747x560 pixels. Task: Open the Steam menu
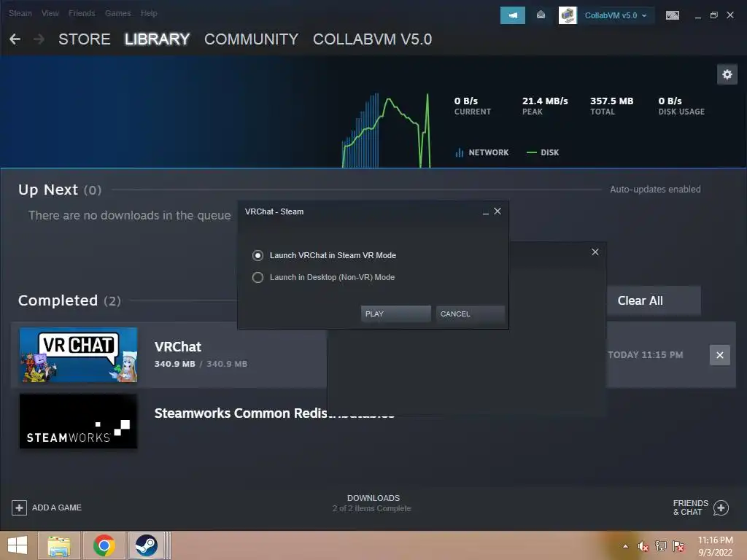[x=20, y=13]
